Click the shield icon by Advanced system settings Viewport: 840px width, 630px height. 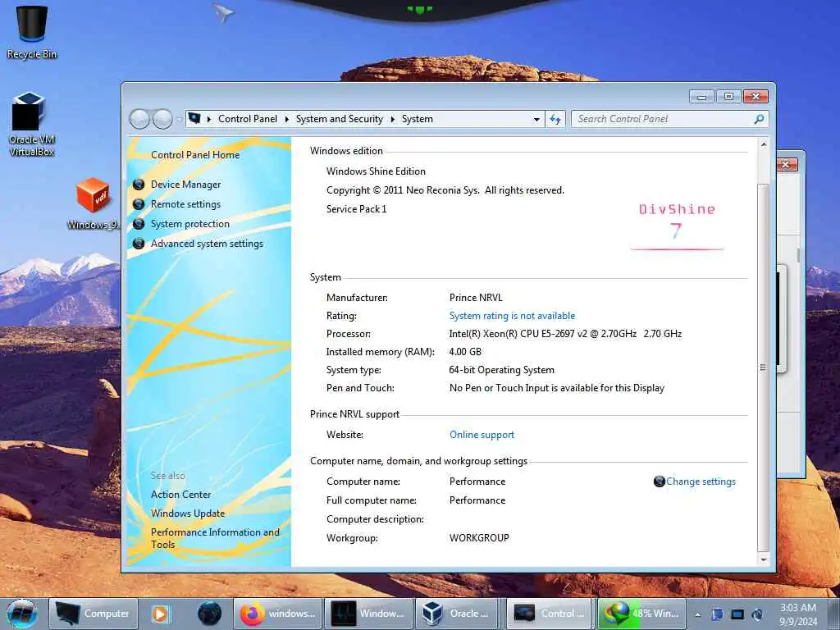[x=139, y=244]
